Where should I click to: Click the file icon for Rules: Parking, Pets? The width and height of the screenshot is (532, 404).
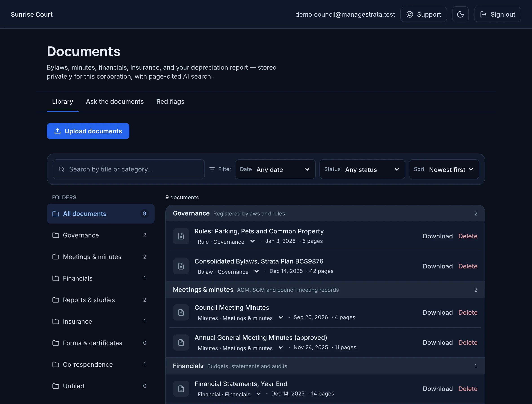click(x=181, y=236)
